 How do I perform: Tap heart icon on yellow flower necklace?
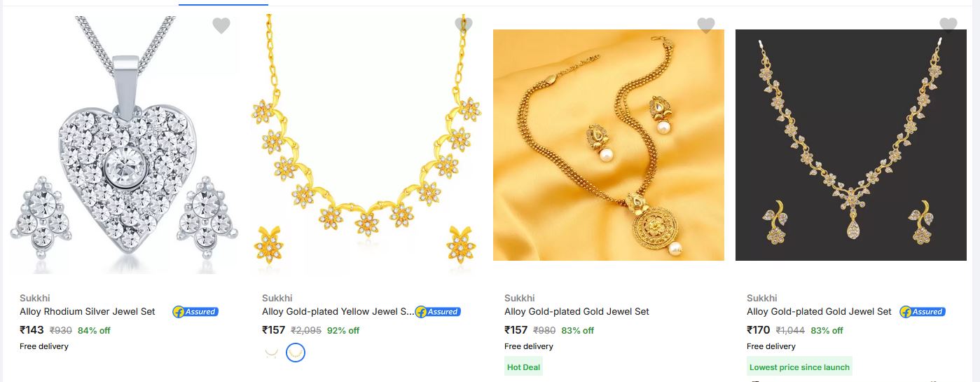point(464,25)
